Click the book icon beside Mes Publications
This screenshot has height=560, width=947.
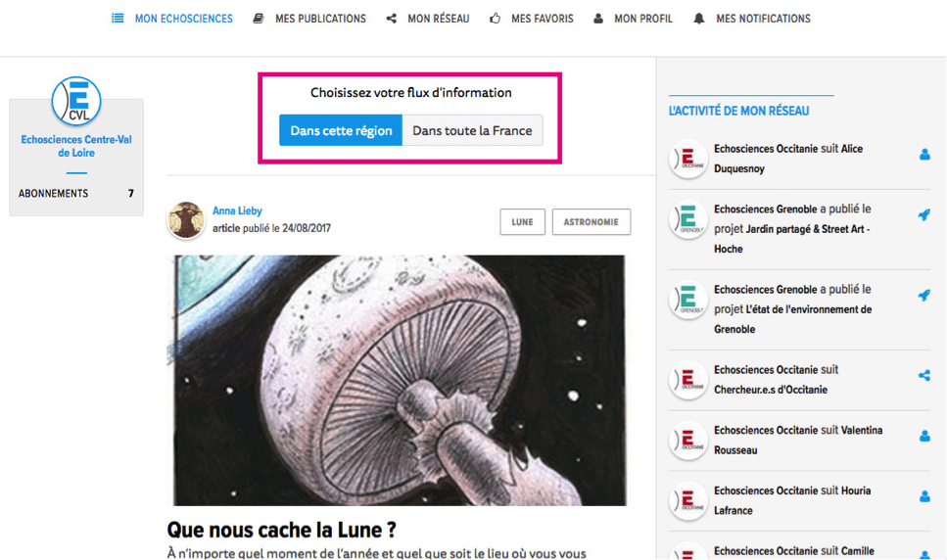259,18
